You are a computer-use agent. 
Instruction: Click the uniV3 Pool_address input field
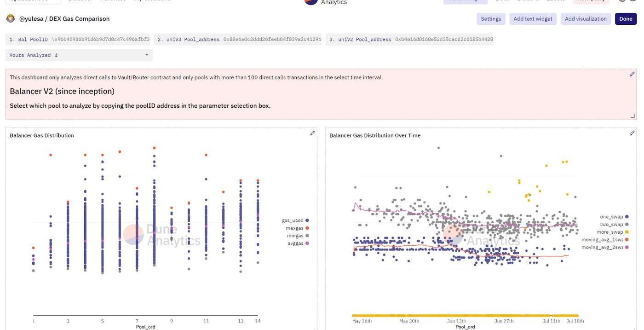pos(272,40)
